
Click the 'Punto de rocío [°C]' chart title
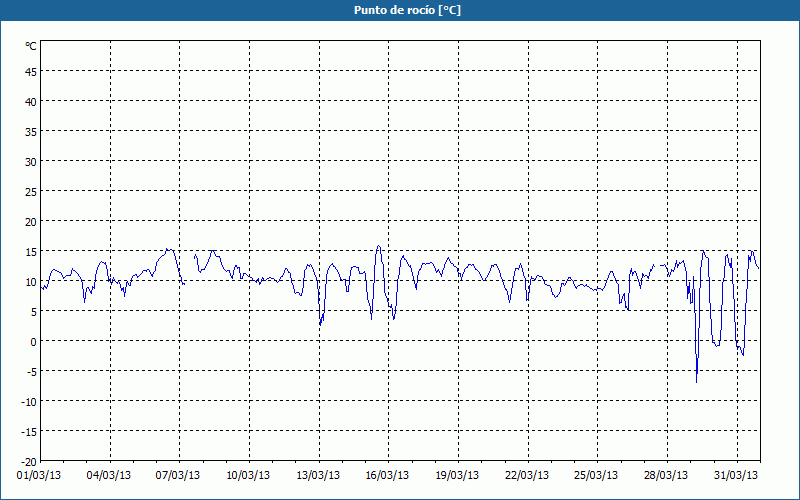tap(407, 10)
